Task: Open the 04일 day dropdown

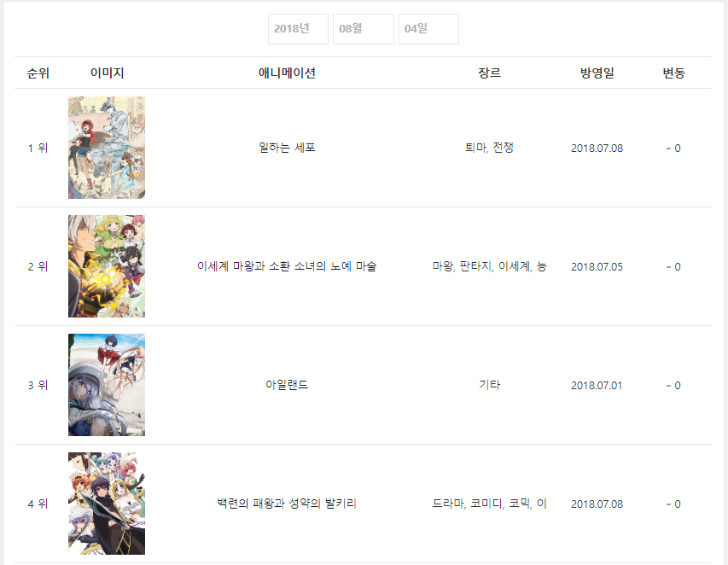Action: click(429, 29)
